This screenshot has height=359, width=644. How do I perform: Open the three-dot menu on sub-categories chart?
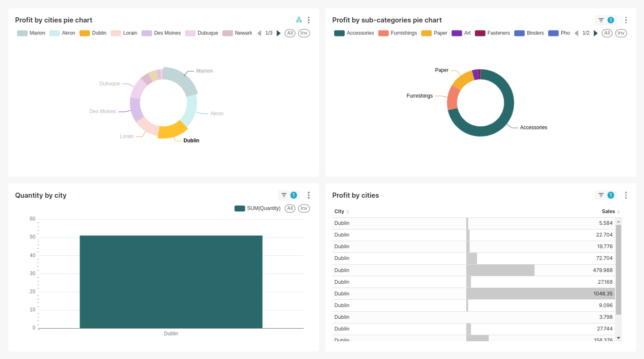pos(626,20)
